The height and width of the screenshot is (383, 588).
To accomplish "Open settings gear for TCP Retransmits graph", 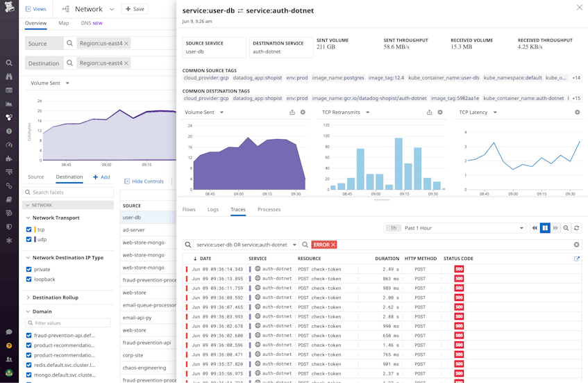I will pyautogui.click(x=440, y=113).
